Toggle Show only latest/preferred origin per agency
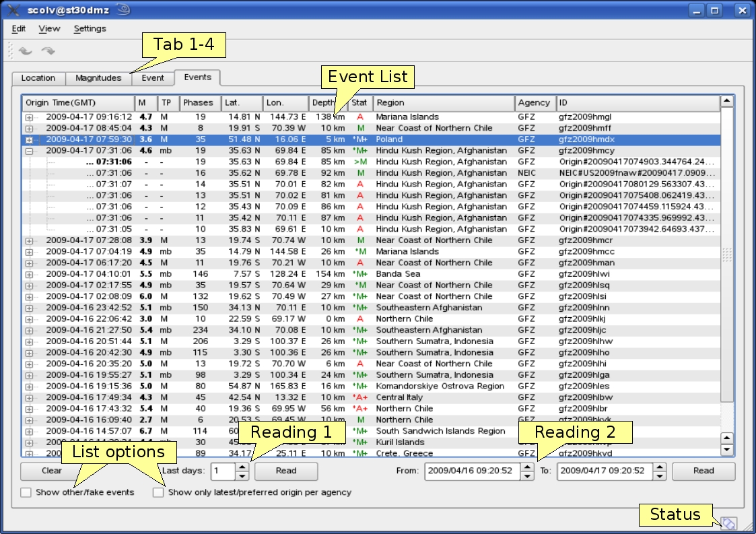This screenshot has height=534, width=756. point(158,492)
